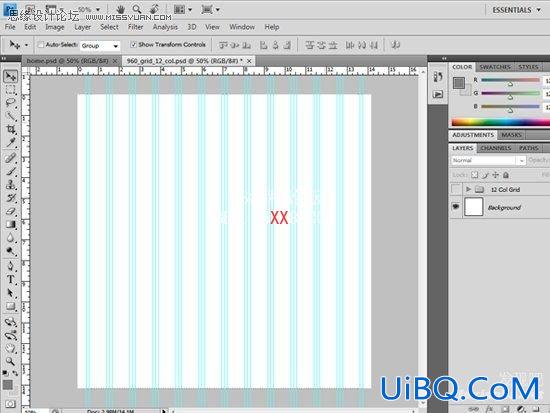Screen dimensions: 550x413
Task: Select the Eyedropper tool
Action: pyautogui.click(x=11, y=143)
